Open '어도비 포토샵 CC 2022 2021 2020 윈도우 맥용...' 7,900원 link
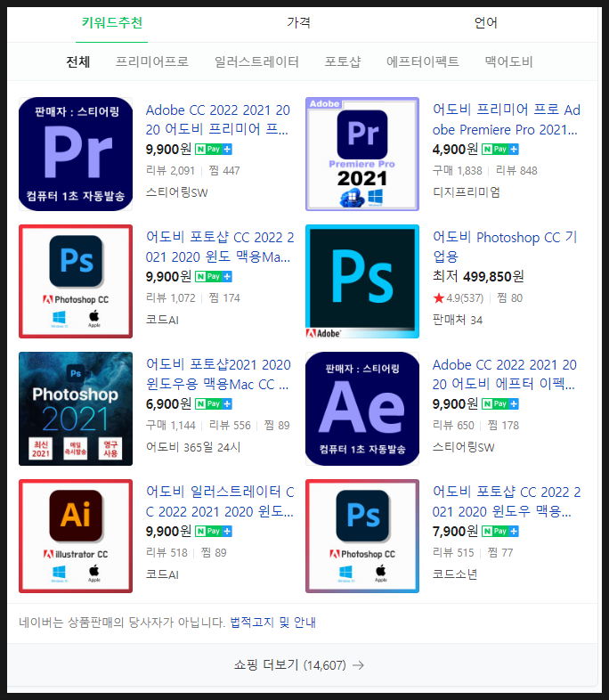Image resolution: width=609 pixels, height=700 pixels. point(507,501)
